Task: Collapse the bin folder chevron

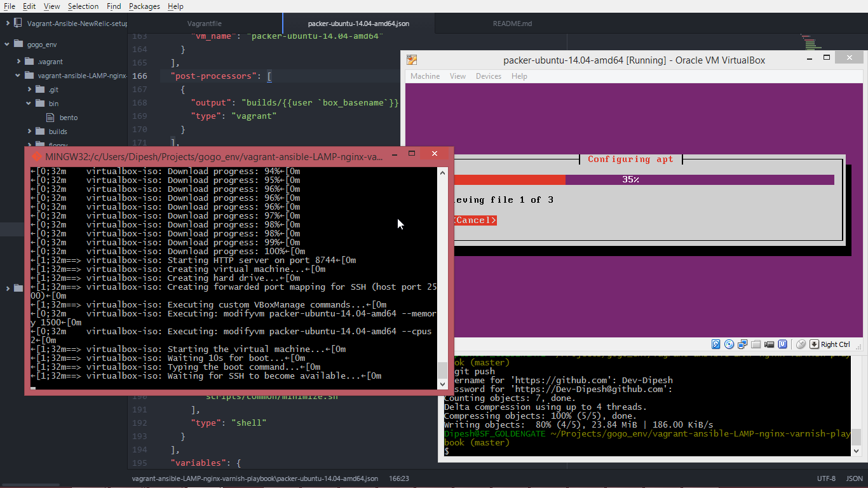Action: click(x=29, y=104)
